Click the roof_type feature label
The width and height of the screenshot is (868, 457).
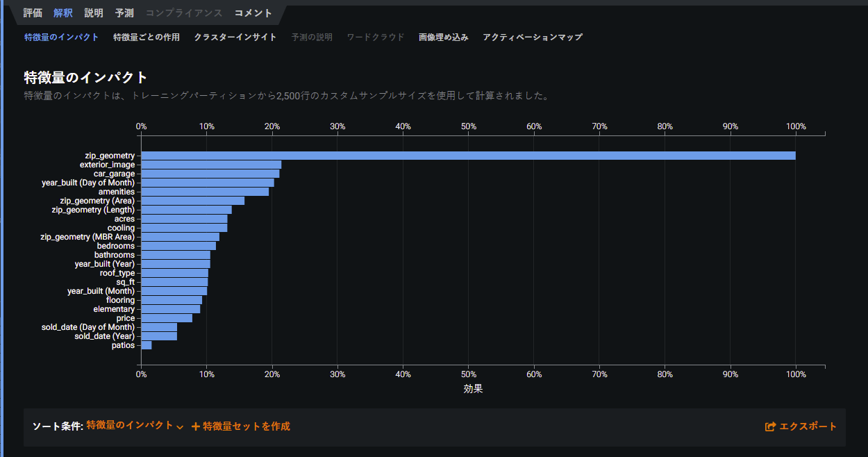click(117, 273)
